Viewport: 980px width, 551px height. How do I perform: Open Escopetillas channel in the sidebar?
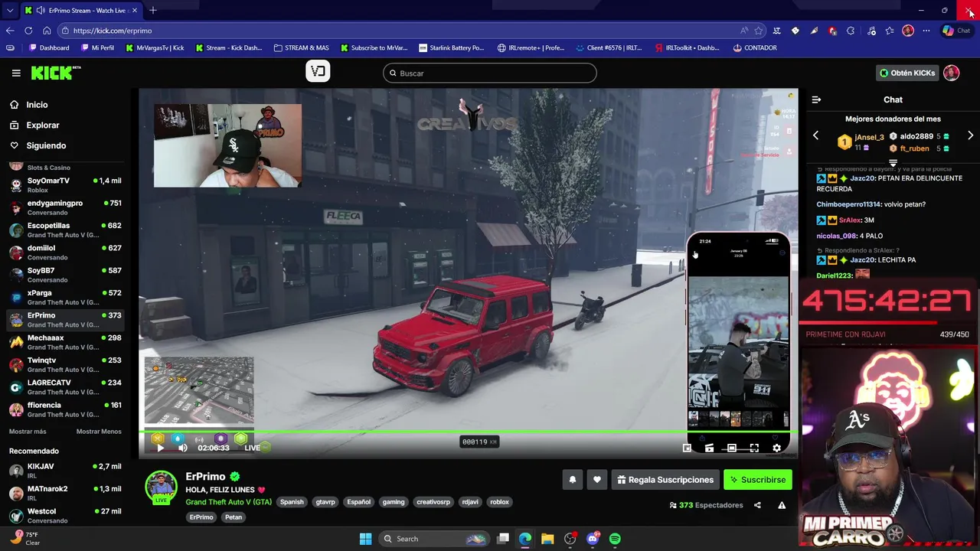tap(65, 230)
